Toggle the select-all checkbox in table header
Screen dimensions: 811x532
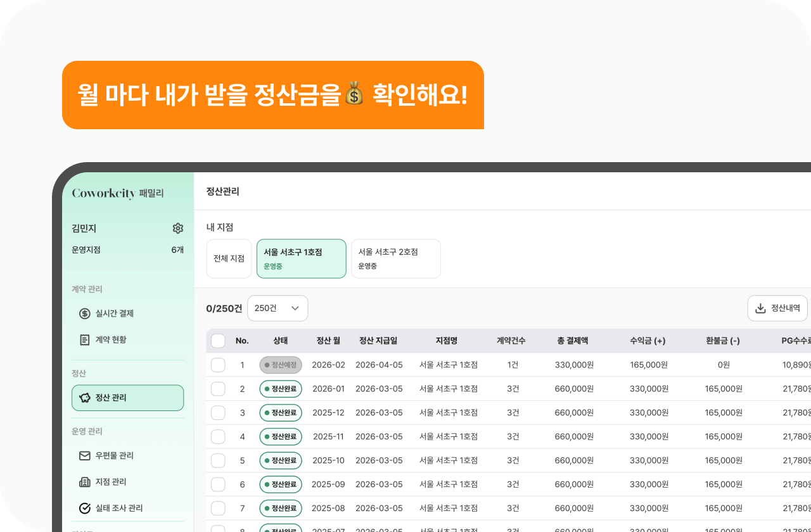(x=218, y=341)
